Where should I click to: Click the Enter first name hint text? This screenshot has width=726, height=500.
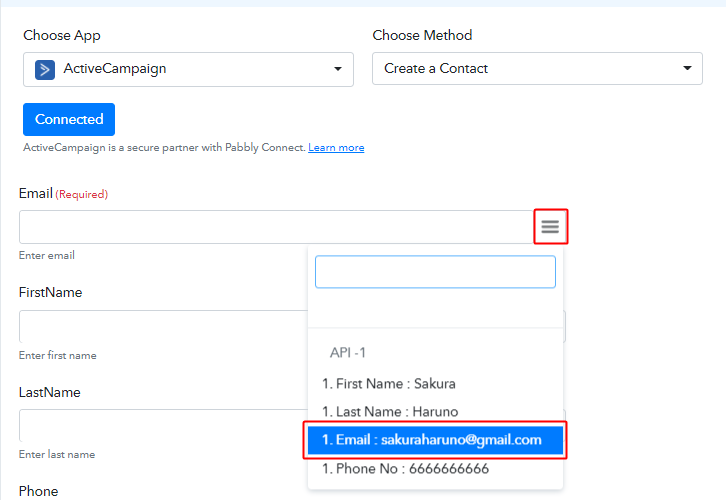58,356
